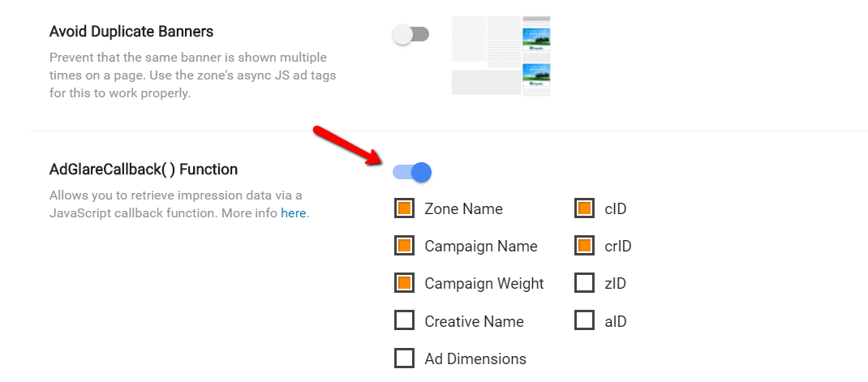Click the 'AdGlareCallback( ) Function' heading

click(x=144, y=169)
